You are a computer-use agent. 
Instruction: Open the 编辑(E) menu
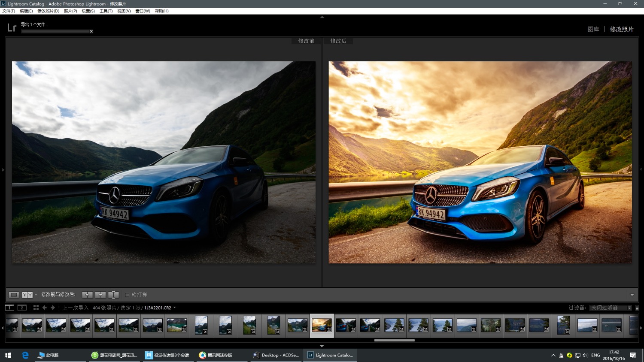coord(26,11)
